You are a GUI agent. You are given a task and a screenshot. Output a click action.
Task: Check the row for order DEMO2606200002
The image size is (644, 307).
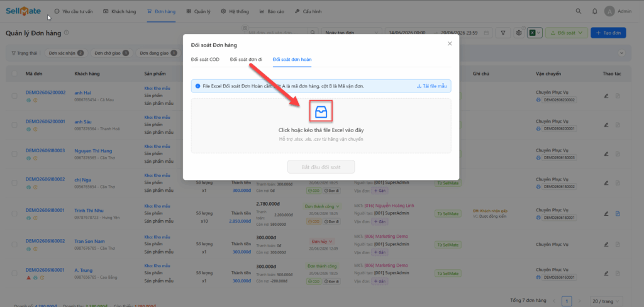pos(14,96)
